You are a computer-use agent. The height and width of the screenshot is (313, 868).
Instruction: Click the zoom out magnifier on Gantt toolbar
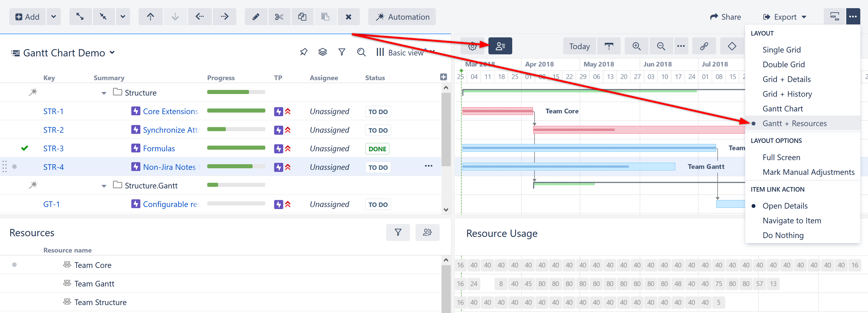tap(661, 46)
